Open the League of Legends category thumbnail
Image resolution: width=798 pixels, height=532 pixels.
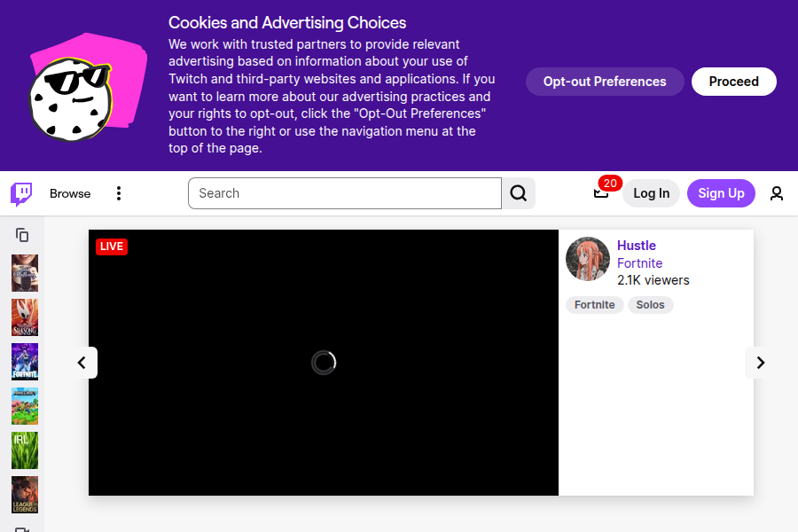tap(25, 495)
